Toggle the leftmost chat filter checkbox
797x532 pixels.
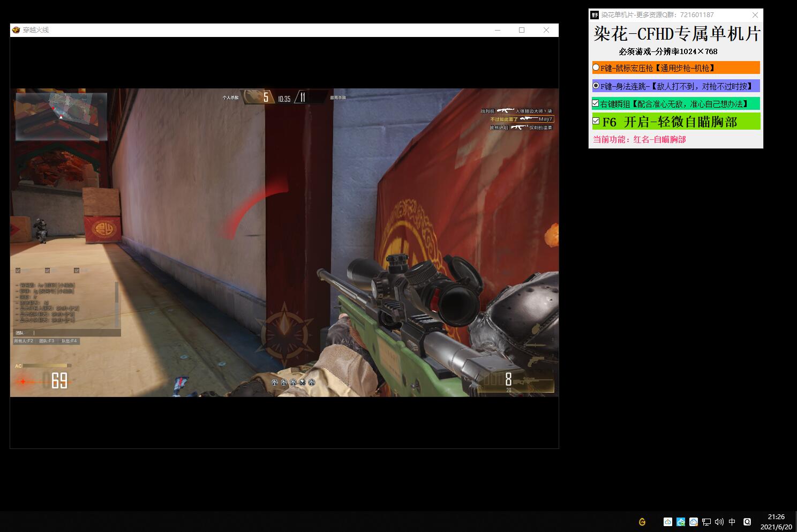coord(18,271)
